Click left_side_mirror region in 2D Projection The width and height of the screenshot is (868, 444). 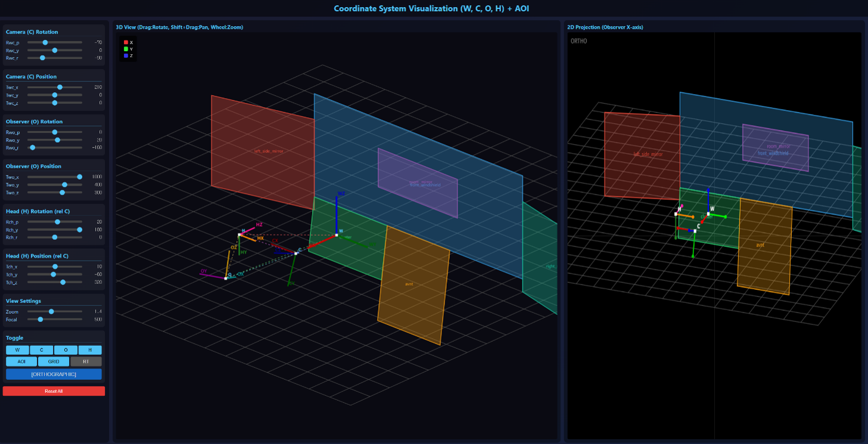coord(642,155)
